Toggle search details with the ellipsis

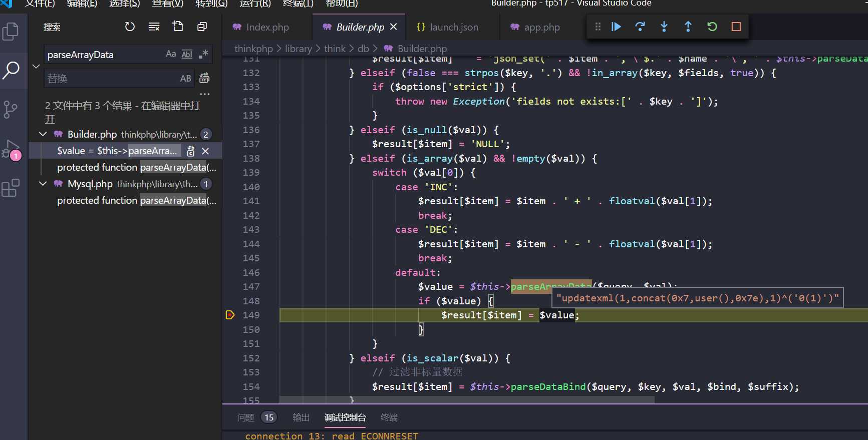pos(204,94)
